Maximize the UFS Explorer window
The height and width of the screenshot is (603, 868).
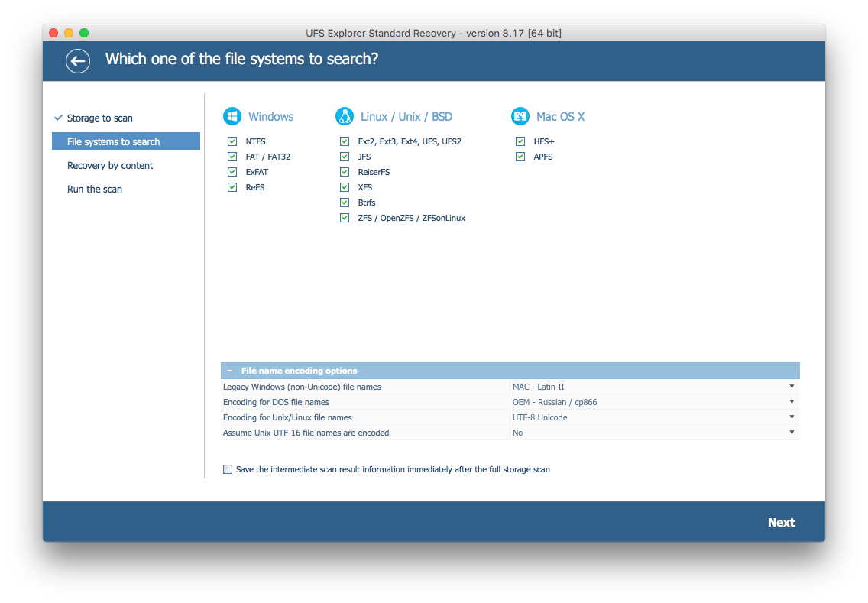tap(84, 33)
